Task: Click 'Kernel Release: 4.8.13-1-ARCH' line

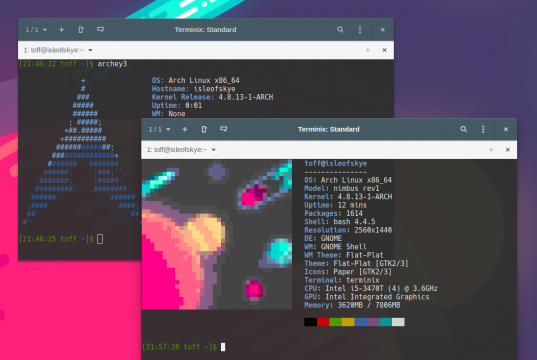Action: [212, 97]
